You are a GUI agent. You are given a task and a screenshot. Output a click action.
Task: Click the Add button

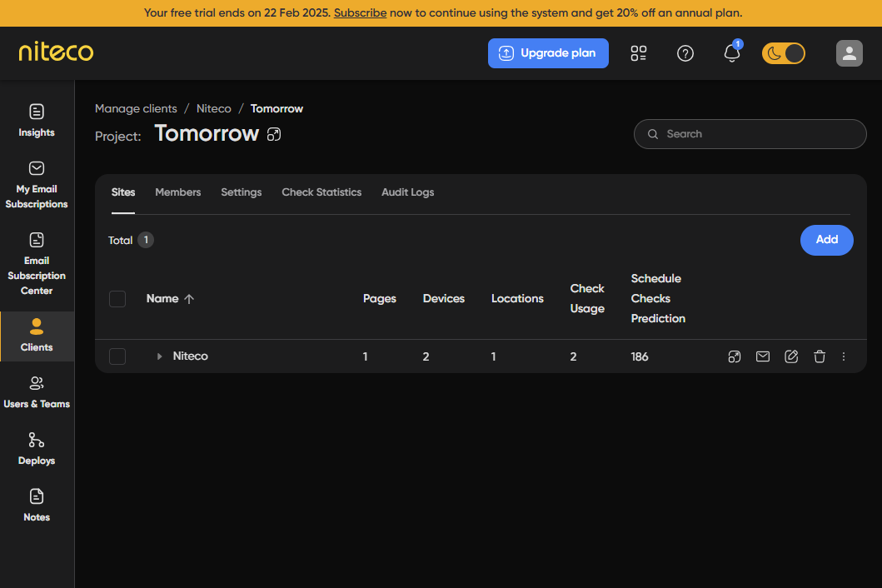click(827, 240)
